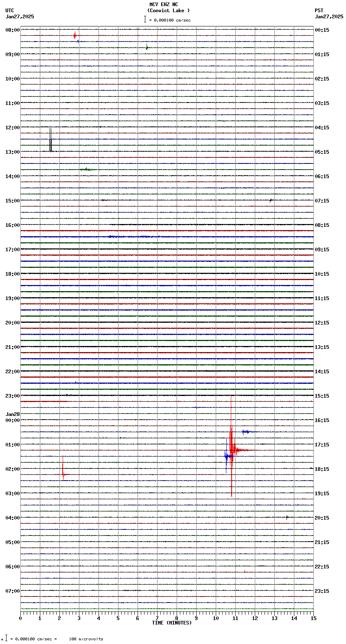
Task: Click the 08:15 PST time label
Action: (322, 225)
